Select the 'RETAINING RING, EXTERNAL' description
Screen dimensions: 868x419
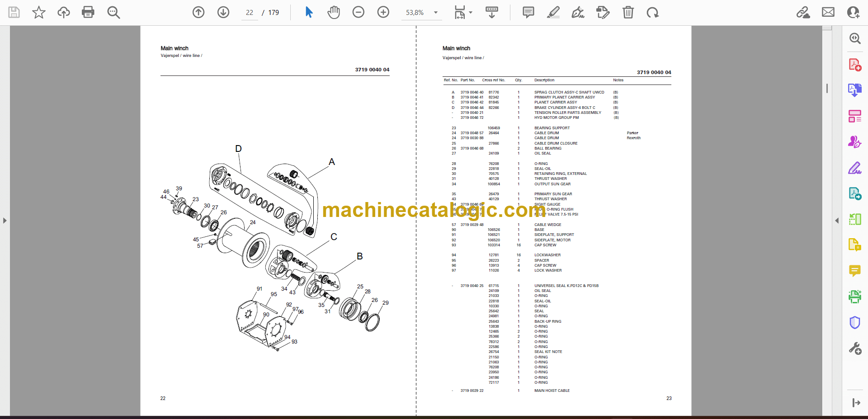tap(561, 174)
